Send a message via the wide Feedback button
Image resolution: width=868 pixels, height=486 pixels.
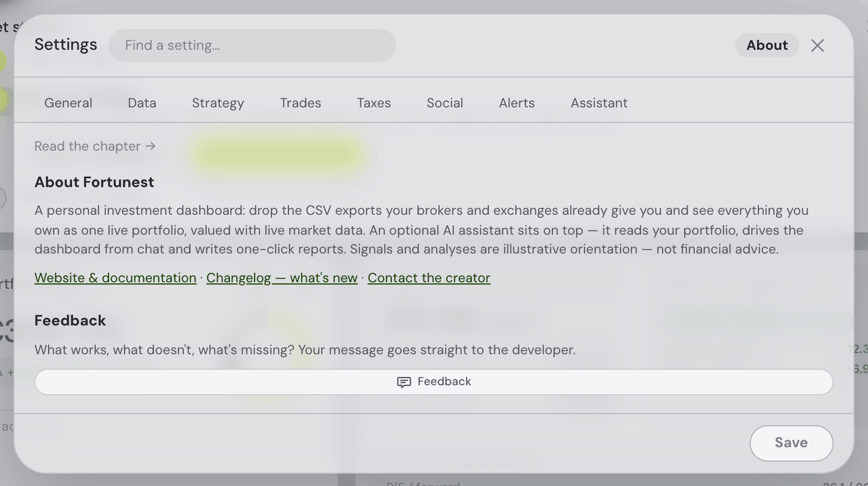[x=434, y=382]
